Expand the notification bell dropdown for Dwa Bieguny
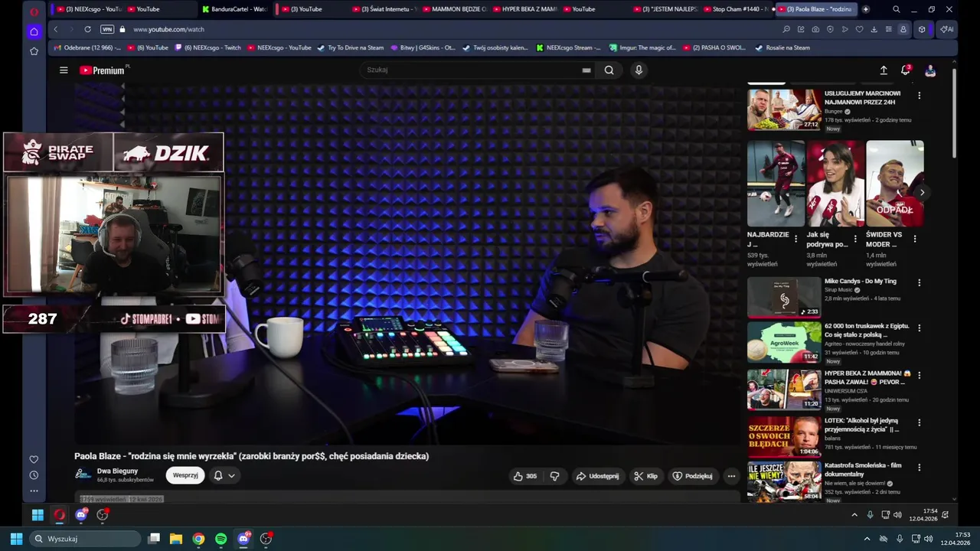This screenshot has width=980, height=551. pyautogui.click(x=224, y=475)
